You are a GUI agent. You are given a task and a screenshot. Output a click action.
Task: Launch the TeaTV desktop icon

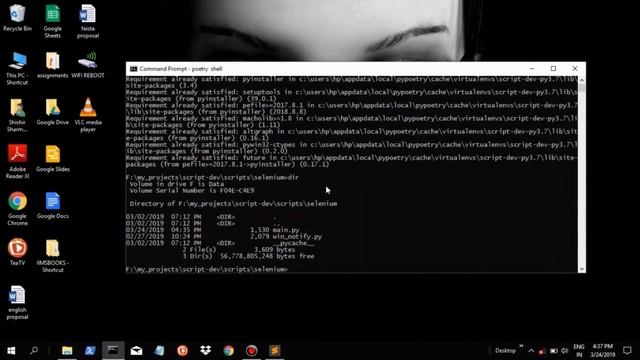(x=17, y=252)
